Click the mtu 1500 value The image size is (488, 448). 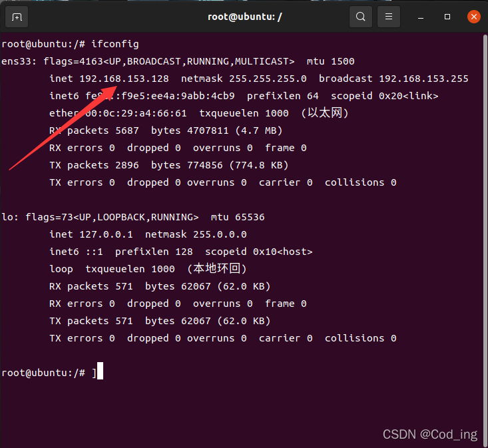click(x=330, y=61)
